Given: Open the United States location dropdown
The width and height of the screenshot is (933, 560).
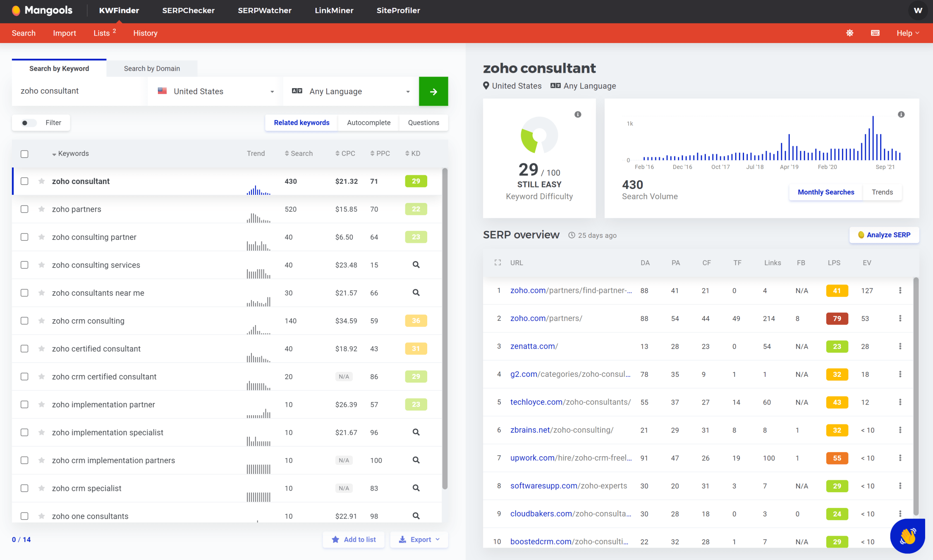Looking at the screenshot, I should pos(215,91).
